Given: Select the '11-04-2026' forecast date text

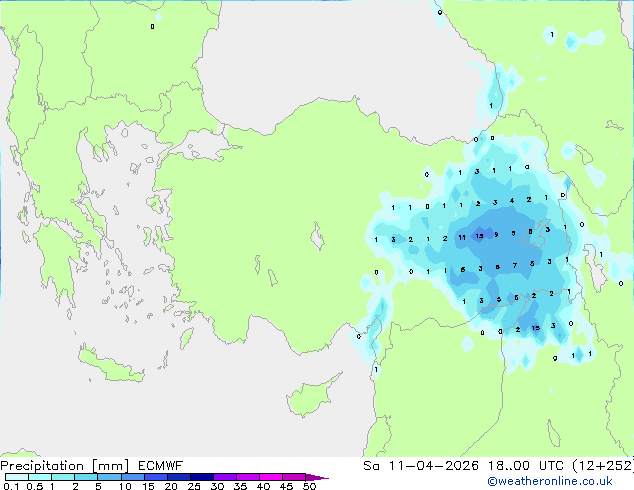Looking at the screenshot, I should (x=433, y=466).
